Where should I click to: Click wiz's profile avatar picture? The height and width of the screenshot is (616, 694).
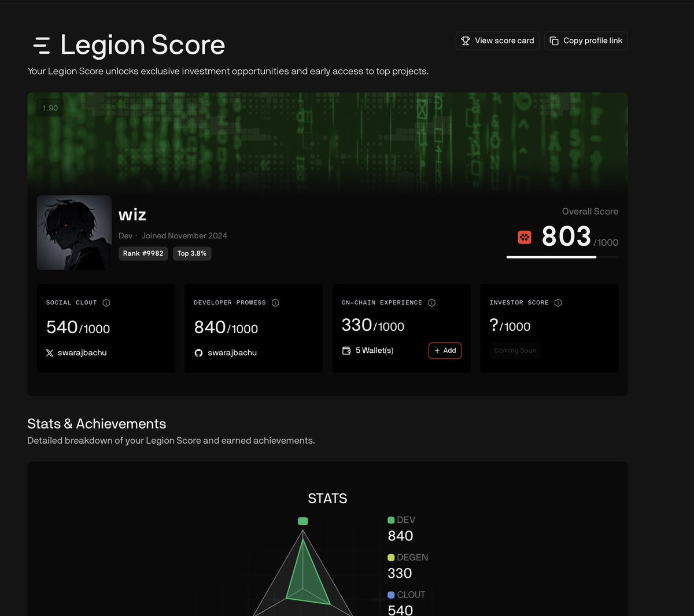[74, 232]
